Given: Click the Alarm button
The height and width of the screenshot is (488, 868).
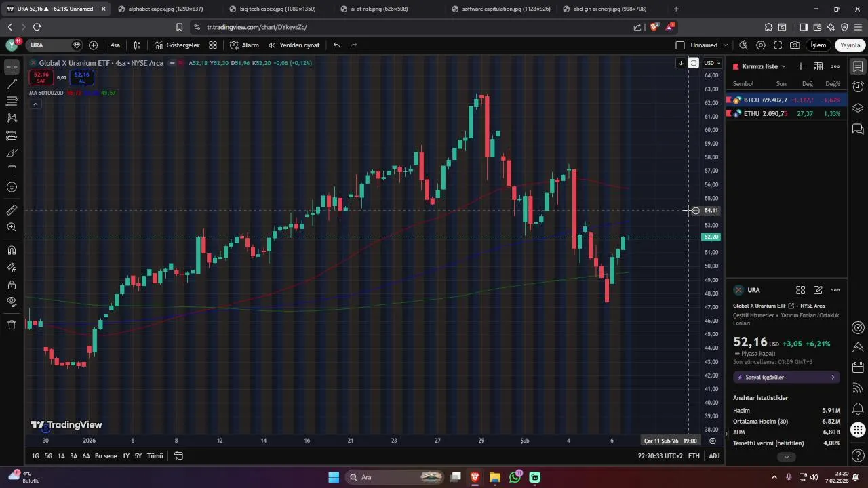Looking at the screenshot, I should click(x=244, y=45).
